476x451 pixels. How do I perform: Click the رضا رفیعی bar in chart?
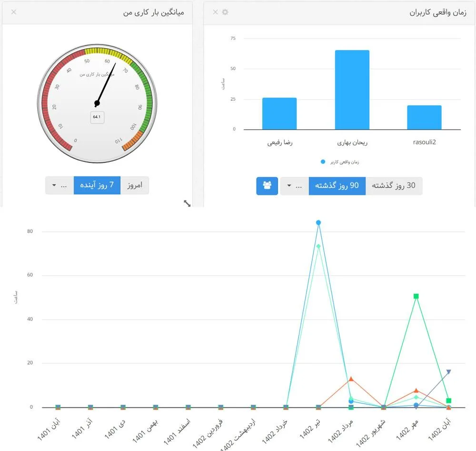(x=279, y=113)
